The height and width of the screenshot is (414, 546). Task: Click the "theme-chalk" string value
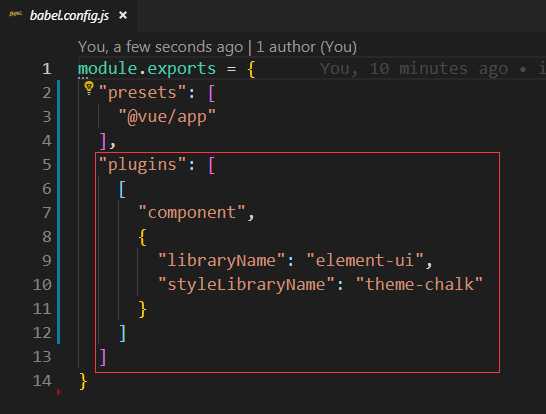(x=419, y=284)
